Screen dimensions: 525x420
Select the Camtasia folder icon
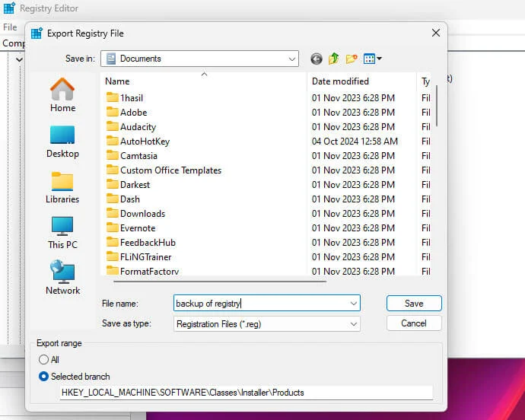pos(113,155)
